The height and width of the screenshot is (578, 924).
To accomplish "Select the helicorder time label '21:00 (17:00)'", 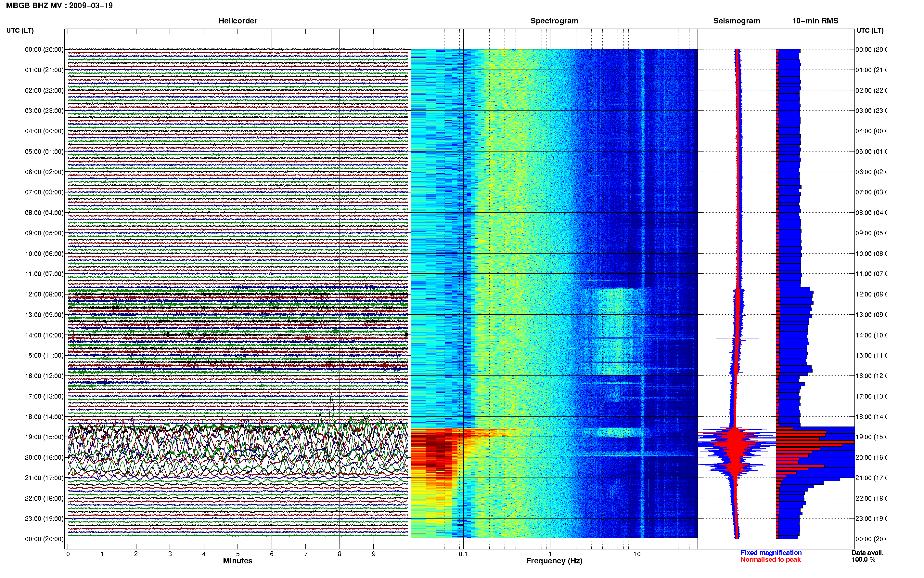I will tap(44, 478).
